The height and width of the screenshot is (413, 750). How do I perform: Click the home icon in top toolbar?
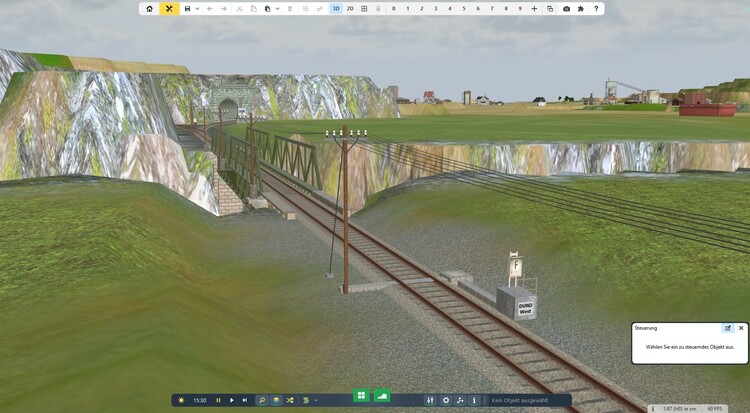pos(150,8)
